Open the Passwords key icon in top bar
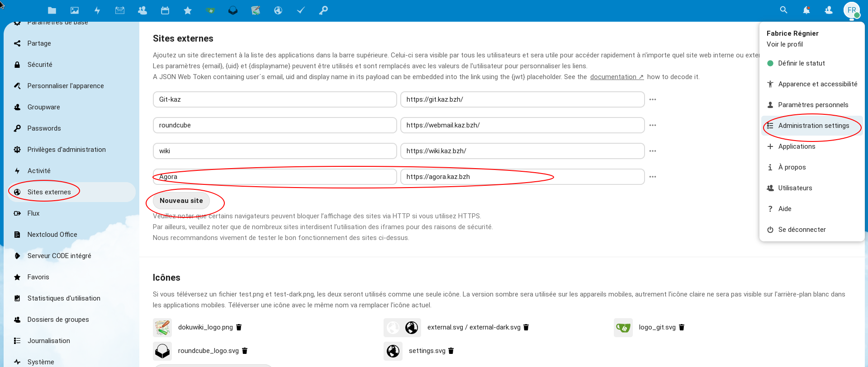 (x=323, y=10)
